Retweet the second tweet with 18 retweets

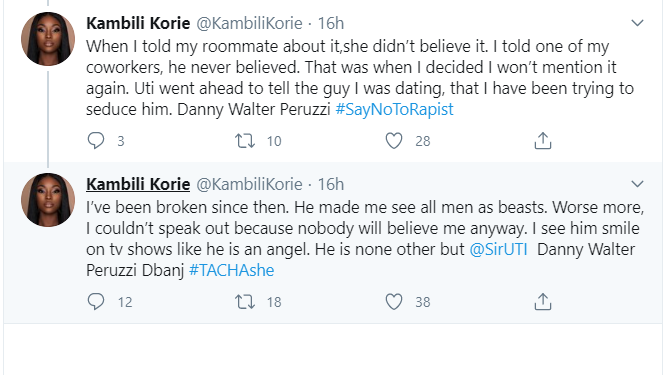(245, 302)
